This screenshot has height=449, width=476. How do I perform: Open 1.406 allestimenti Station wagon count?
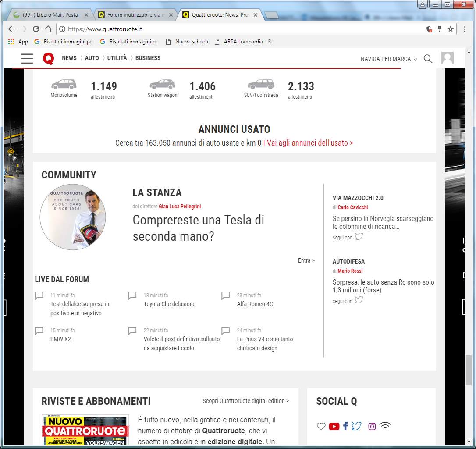click(x=202, y=90)
